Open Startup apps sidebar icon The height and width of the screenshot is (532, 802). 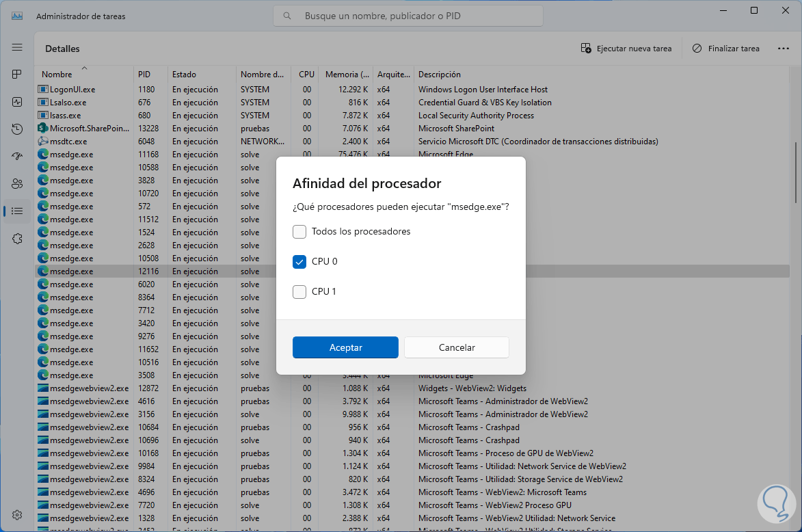[17, 156]
